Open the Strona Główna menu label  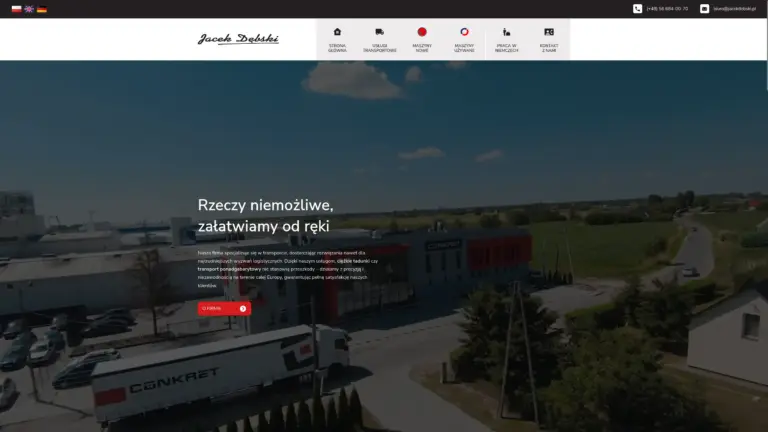(x=337, y=48)
